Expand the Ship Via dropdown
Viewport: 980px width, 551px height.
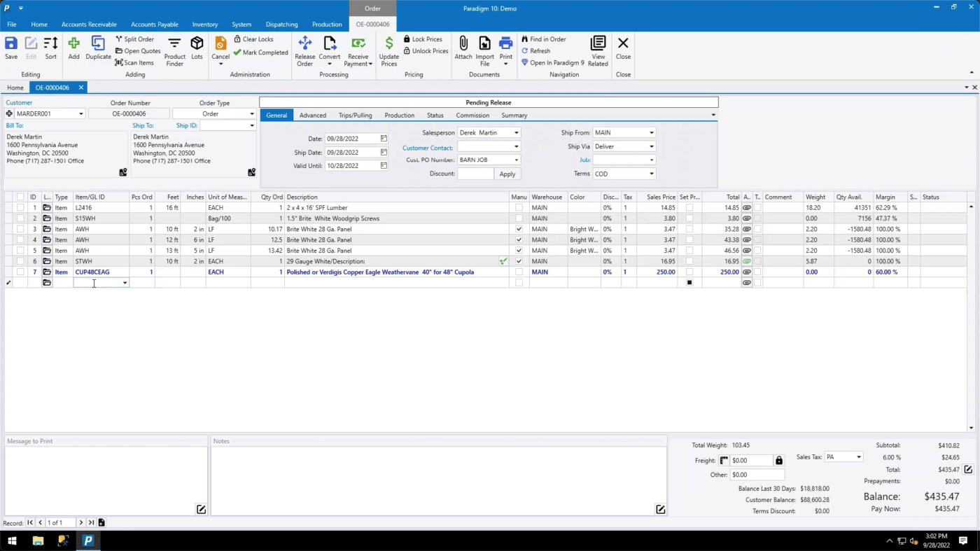(x=650, y=146)
